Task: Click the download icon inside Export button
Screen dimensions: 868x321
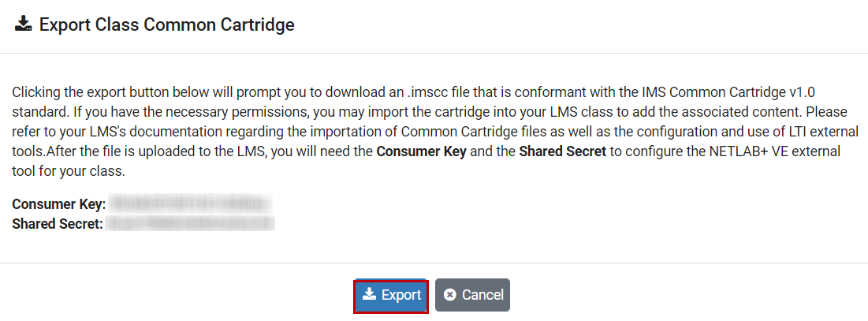Action: click(x=369, y=294)
